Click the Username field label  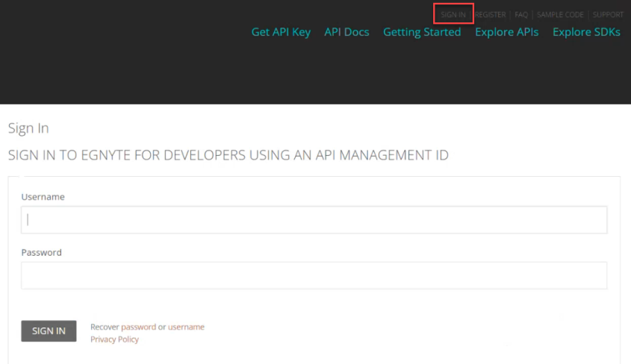(x=43, y=197)
